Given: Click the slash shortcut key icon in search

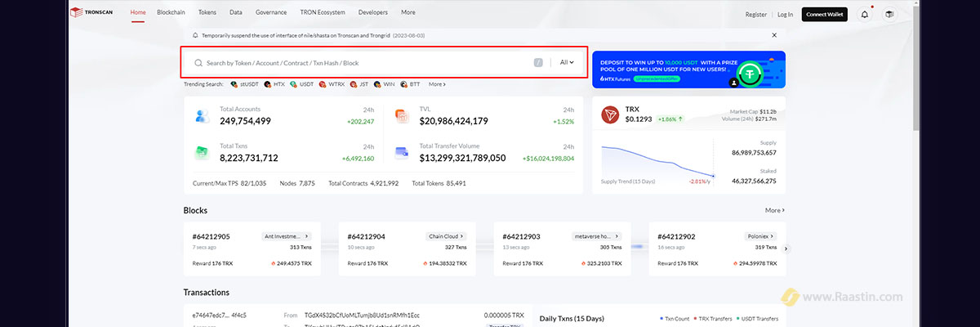Looking at the screenshot, I should click(x=538, y=63).
